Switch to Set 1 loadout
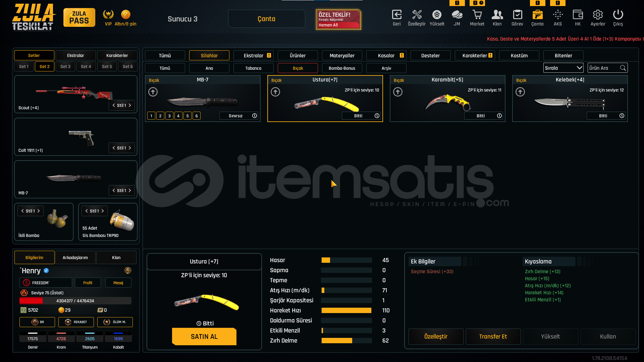Screen dimensions: 644x362 [x=24, y=66]
